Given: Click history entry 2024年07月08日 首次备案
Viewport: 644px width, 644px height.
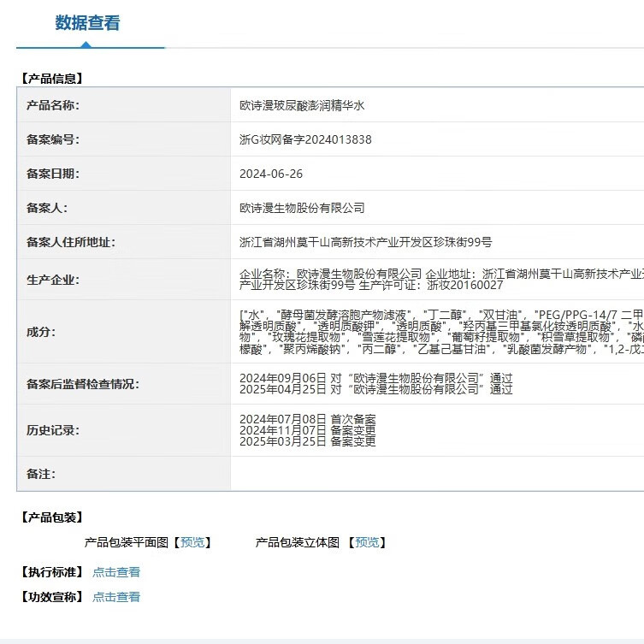Looking at the screenshot, I should pyautogui.click(x=308, y=419).
